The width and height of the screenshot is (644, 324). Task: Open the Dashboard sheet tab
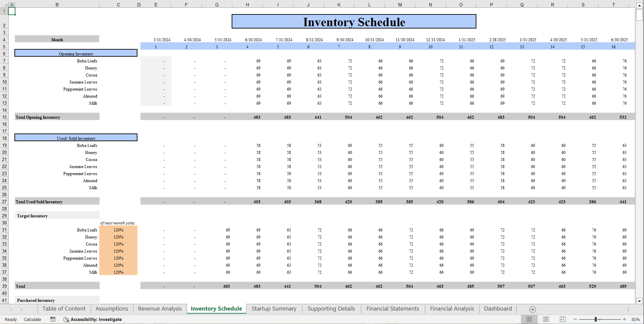point(498,309)
